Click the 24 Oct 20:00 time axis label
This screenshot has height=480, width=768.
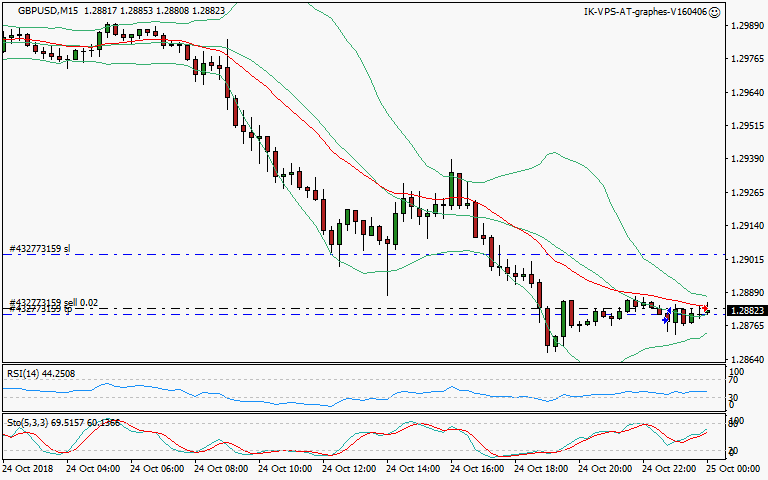coord(605,469)
